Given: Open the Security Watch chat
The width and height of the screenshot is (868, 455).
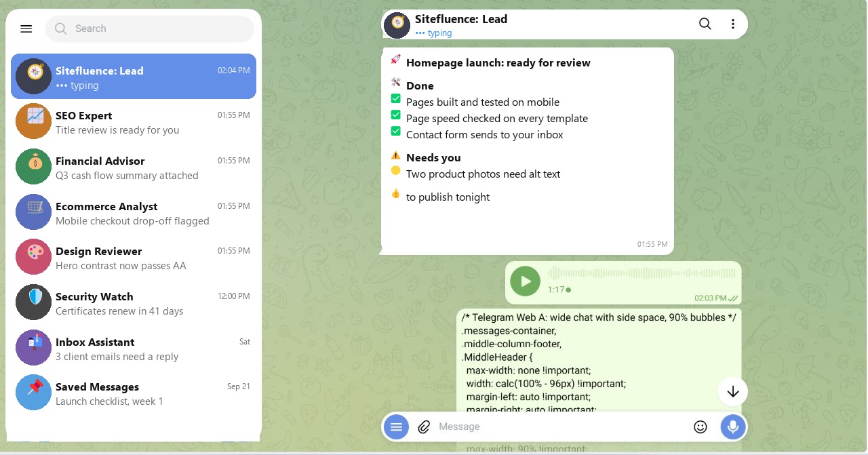Looking at the screenshot, I should [134, 302].
